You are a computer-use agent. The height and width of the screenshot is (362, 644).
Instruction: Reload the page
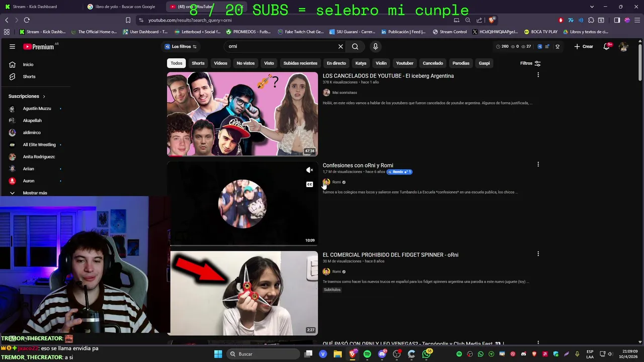click(x=27, y=20)
